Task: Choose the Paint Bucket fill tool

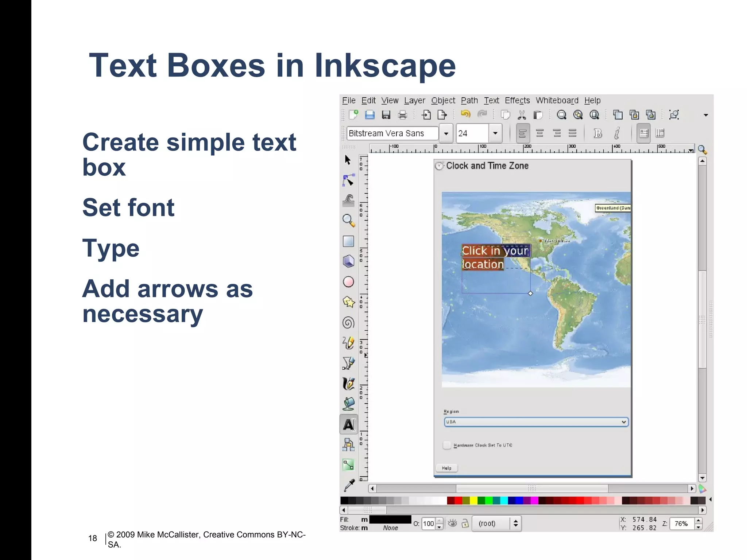Action: (349, 404)
